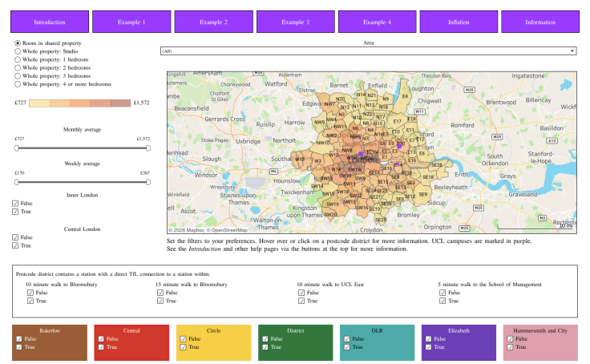This screenshot has width=590, height=364.
Task: Toggle True under School of Management walk
Action: coord(442,301)
